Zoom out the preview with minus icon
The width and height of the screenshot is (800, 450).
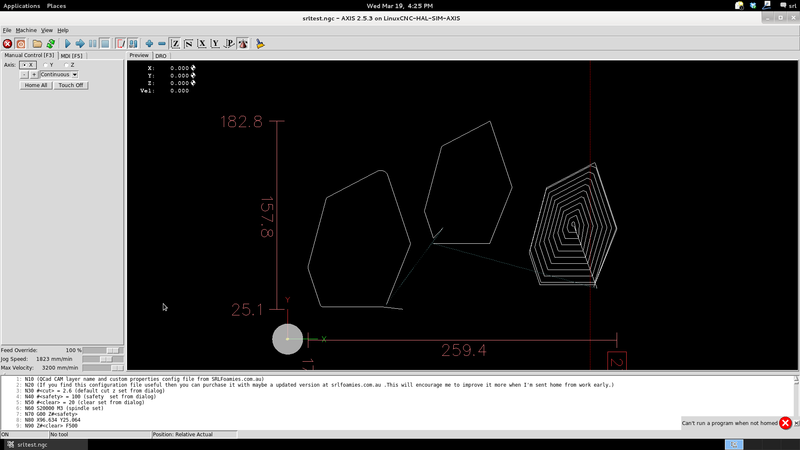pos(162,44)
